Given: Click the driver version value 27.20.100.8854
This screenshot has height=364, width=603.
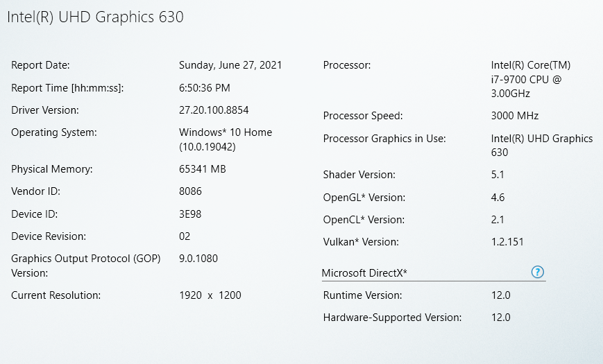Looking at the screenshot, I should point(214,110).
